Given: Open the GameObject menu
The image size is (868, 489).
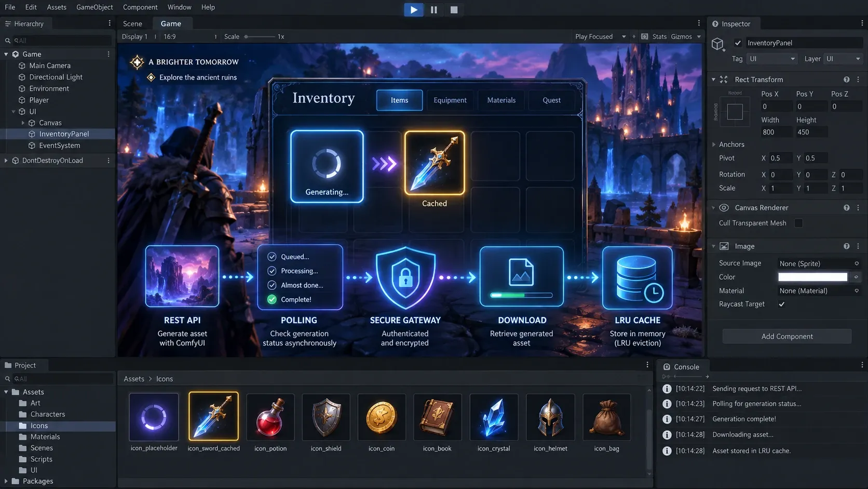Looking at the screenshot, I should 94,7.
